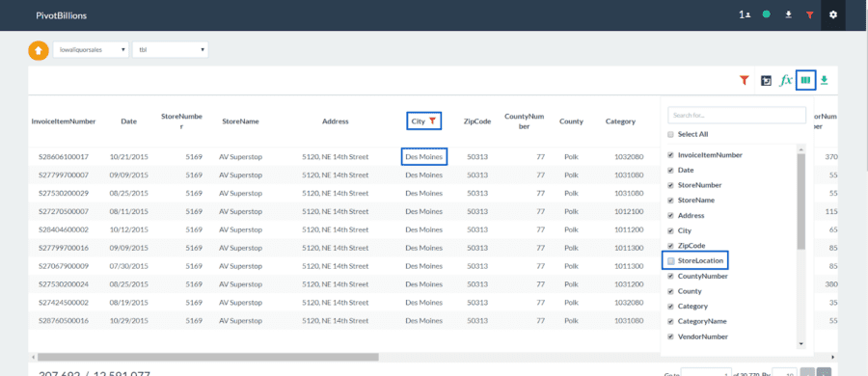Screen dimensions: 868x376
Task: Uncheck the County column checkbox
Action: pos(671,291)
